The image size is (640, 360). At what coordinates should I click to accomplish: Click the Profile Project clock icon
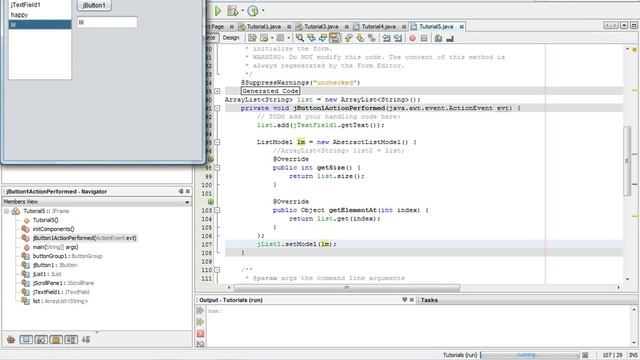tap(253, 11)
